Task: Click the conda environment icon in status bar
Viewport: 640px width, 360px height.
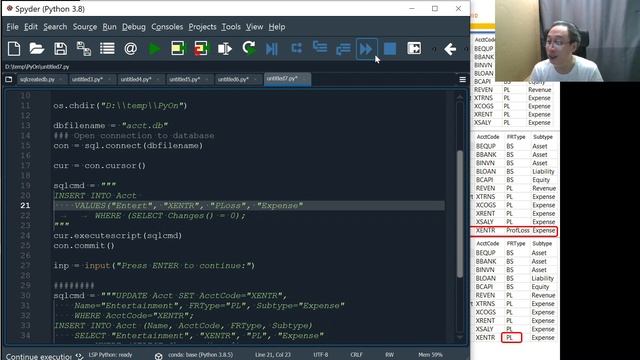Action: (158, 356)
